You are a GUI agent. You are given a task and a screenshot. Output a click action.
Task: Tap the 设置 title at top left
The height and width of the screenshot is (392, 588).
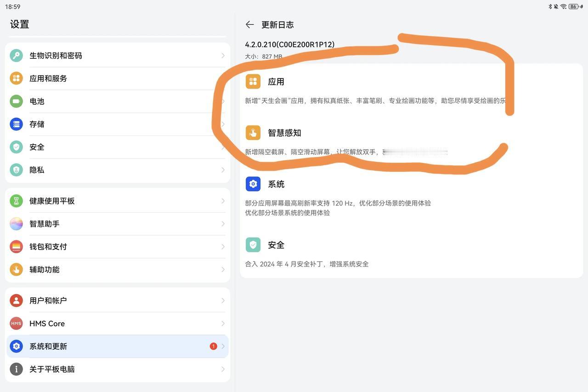click(20, 24)
